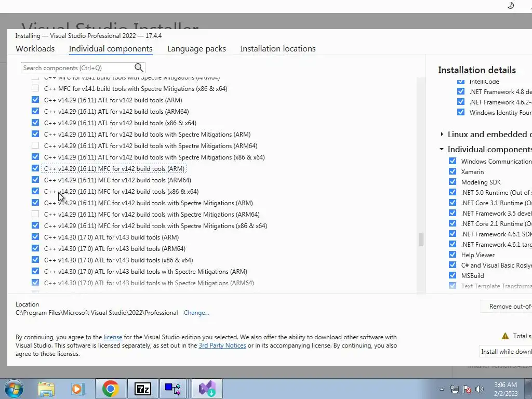The height and width of the screenshot is (399, 532).
Task: Open the license link
Action: (x=113, y=337)
